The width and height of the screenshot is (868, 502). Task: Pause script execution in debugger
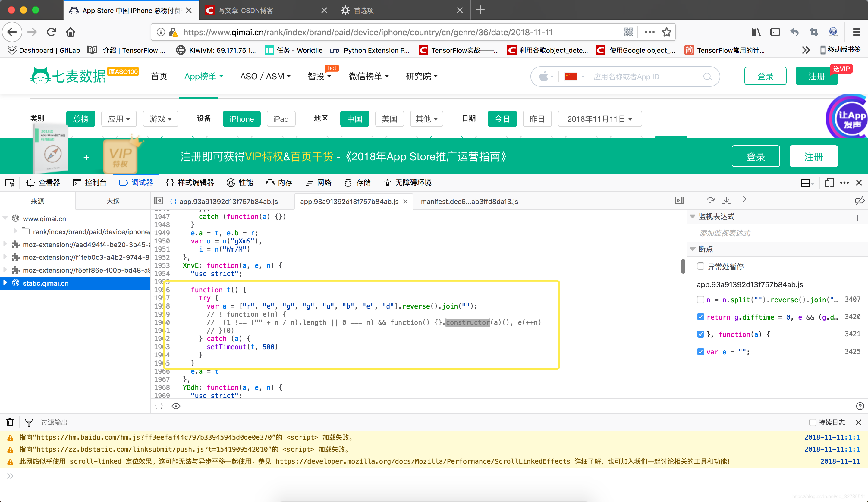(695, 200)
